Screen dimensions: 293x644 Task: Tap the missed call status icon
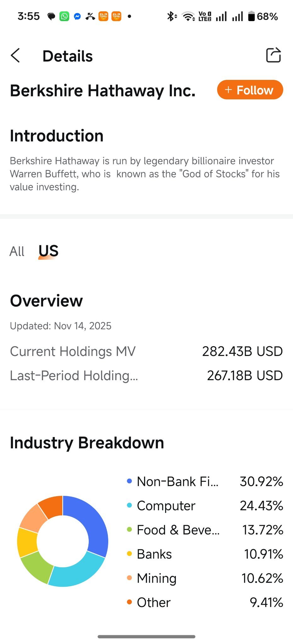(90, 16)
